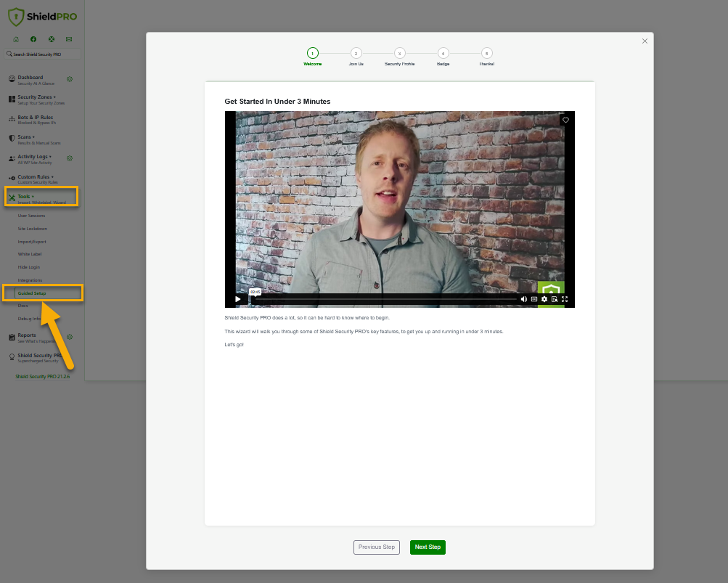Like the video with the heart icon
The height and width of the screenshot is (583, 728).
pyautogui.click(x=565, y=120)
